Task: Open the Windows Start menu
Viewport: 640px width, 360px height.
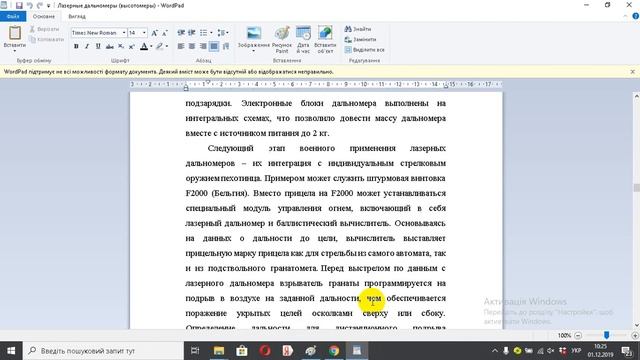Action: pos(11,351)
